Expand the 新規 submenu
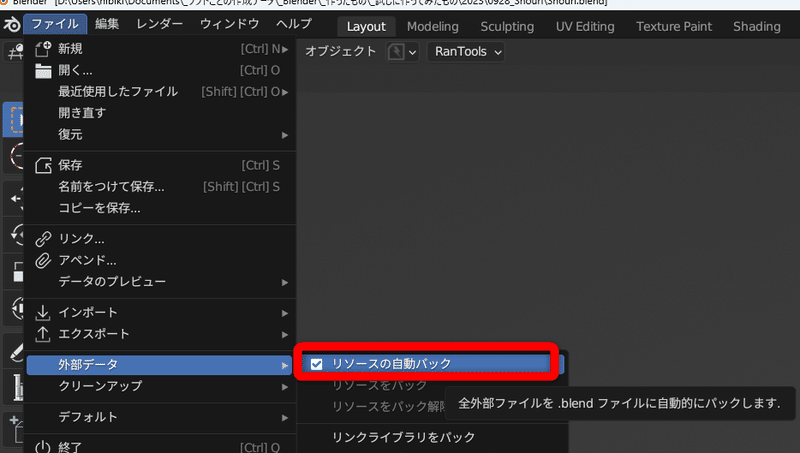This screenshot has height=453, width=800. [x=159, y=49]
